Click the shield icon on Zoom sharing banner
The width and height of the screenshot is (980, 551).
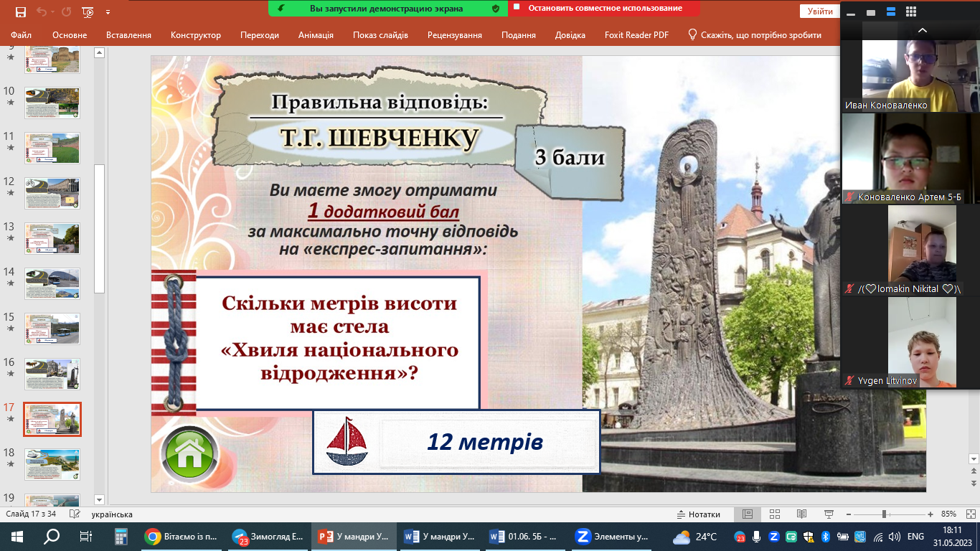click(496, 9)
